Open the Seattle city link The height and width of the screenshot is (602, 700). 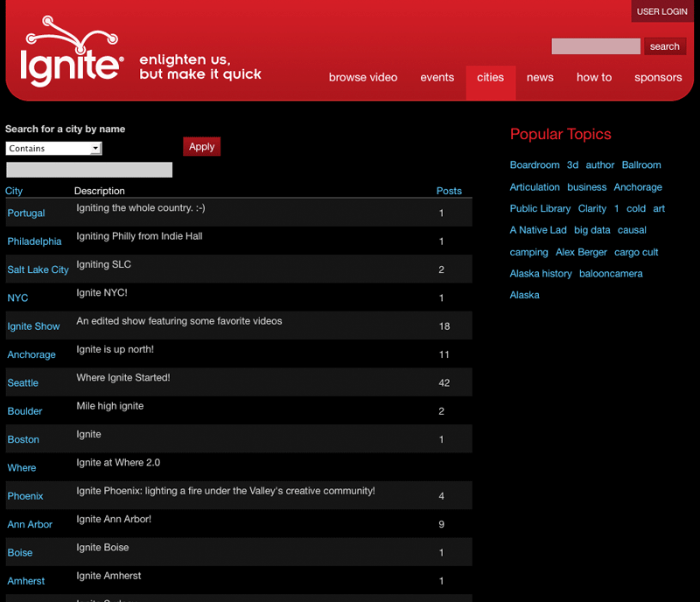tap(23, 383)
